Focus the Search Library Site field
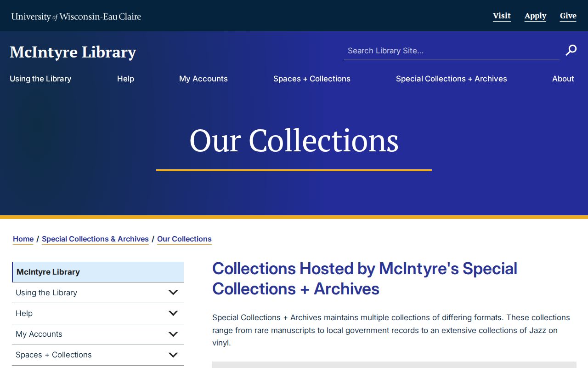Viewport: 588px width, 368px height. point(452,51)
